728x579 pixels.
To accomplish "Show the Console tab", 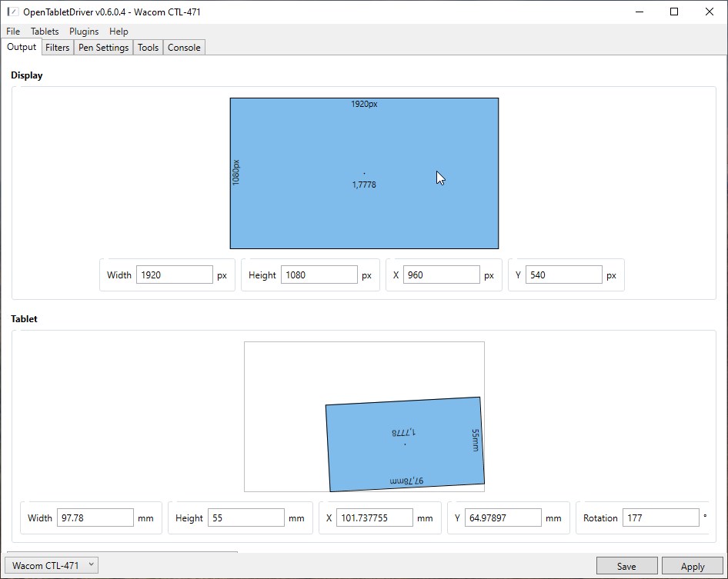I will point(184,48).
